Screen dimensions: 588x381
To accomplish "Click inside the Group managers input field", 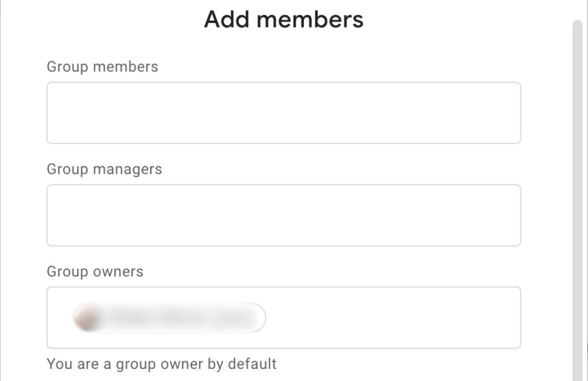I will pos(284,215).
